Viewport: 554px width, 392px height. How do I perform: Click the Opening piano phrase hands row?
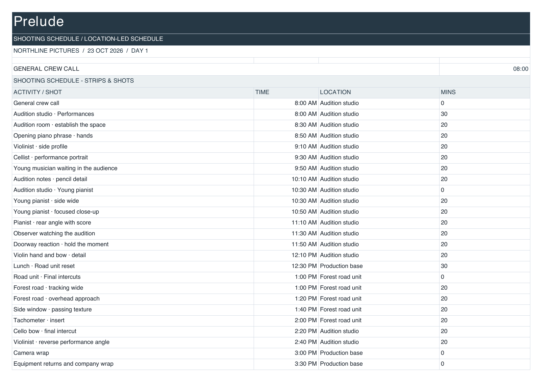coord(271,136)
